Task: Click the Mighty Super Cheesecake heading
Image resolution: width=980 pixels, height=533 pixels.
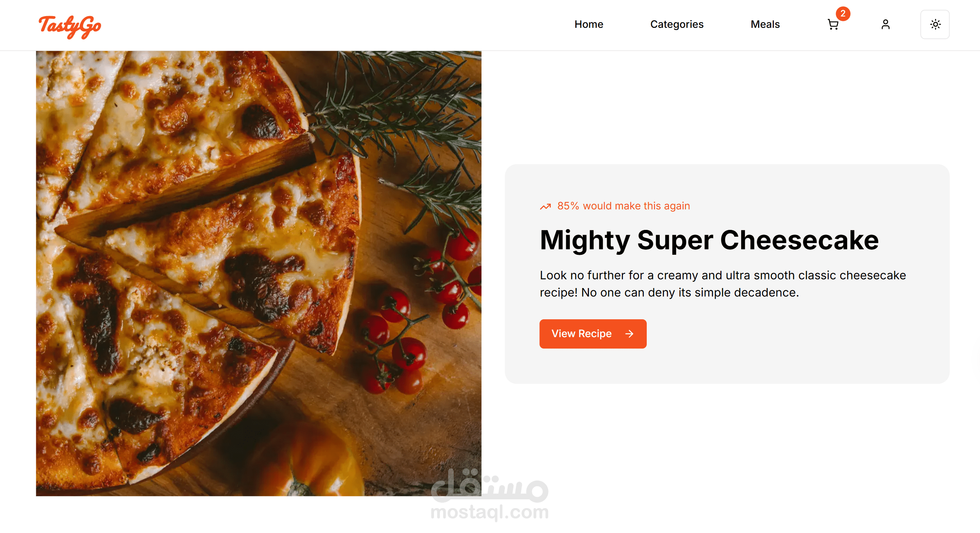Action: pos(709,240)
